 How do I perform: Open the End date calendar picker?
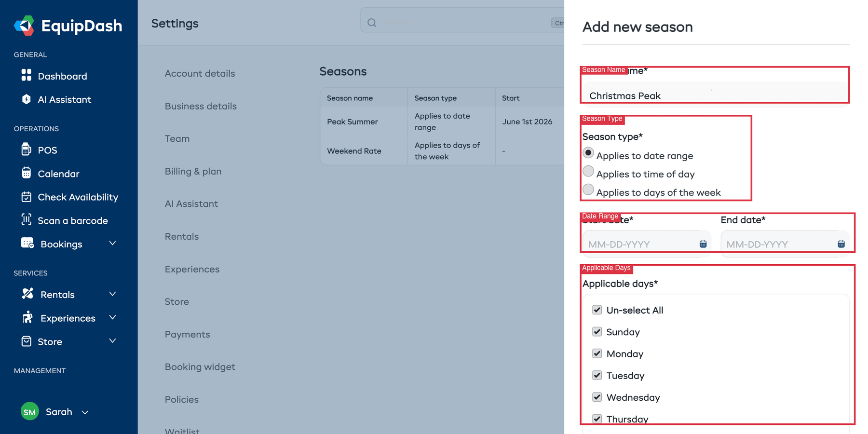(x=841, y=244)
